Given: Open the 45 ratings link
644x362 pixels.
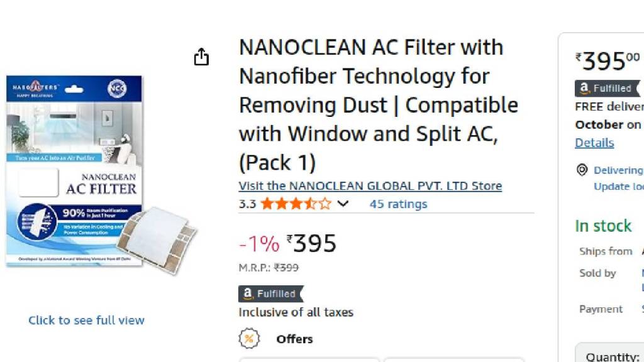Looking at the screenshot, I should [x=398, y=204].
